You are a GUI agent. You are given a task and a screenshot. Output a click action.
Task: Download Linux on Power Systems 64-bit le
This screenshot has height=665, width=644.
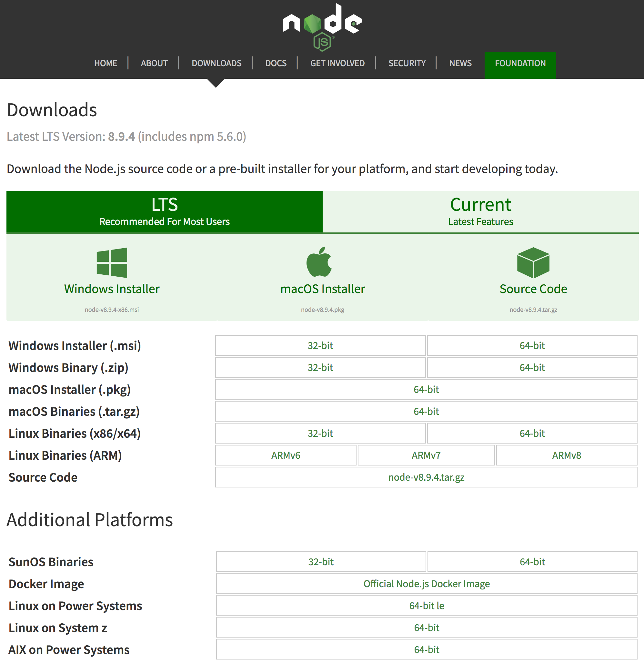coord(426,606)
